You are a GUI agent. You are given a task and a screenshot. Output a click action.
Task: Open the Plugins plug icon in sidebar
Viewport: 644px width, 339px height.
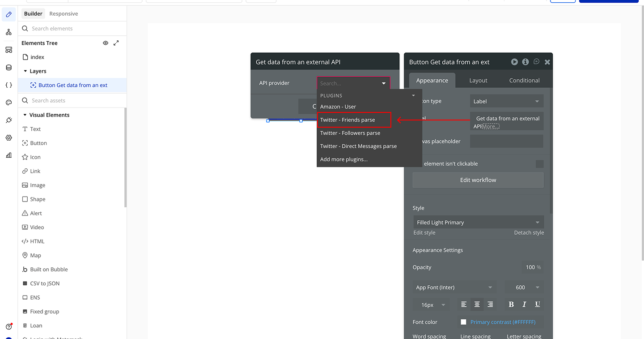(x=8, y=120)
